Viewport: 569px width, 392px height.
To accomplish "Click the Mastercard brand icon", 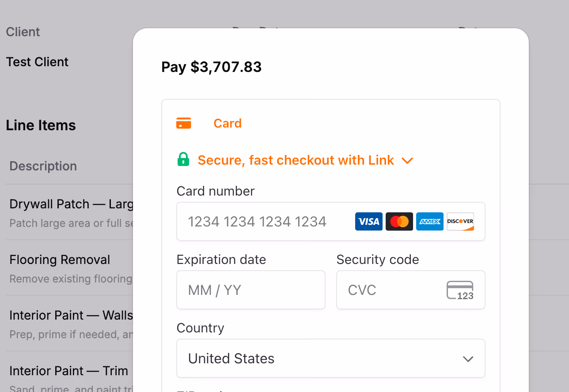I will point(399,221).
